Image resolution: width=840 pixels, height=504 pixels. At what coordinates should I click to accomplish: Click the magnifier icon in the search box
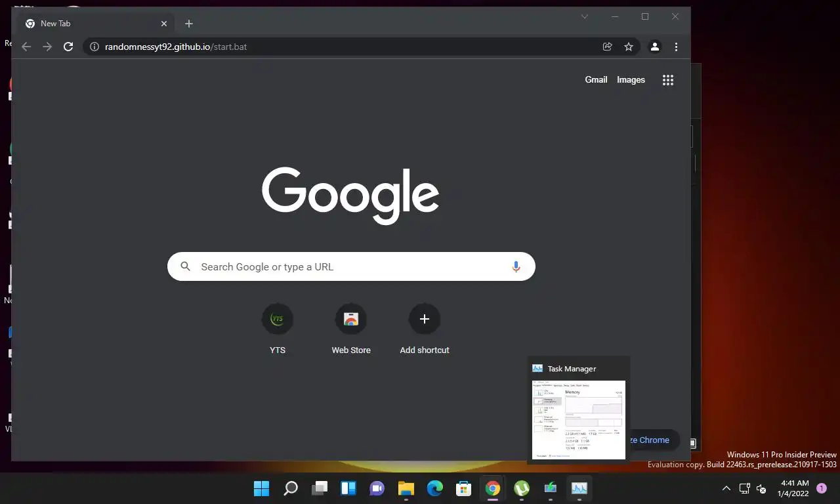(x=186, y=266)
